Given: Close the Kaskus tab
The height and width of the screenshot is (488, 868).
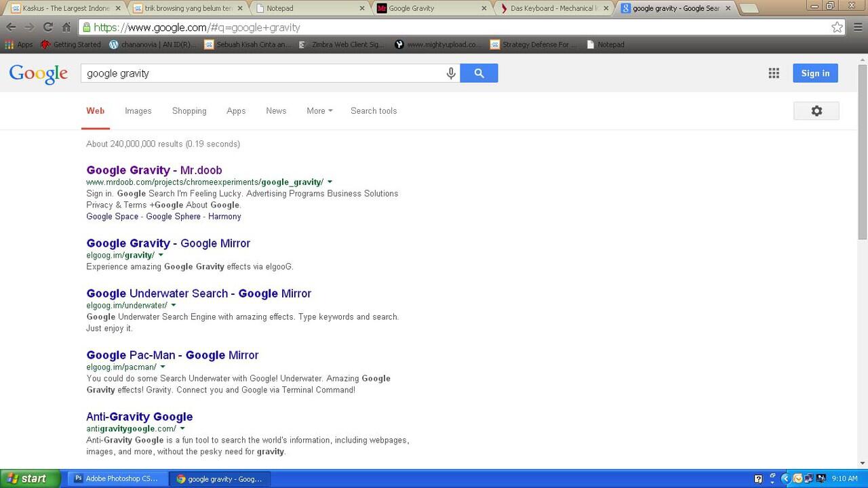Looking at the screenshot, I should point(117,9).
